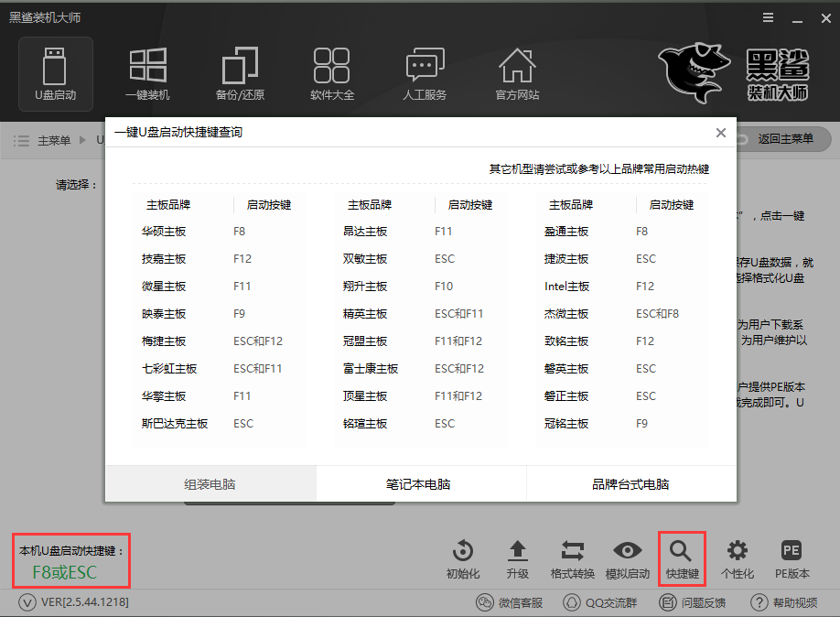Visit the 官方网站 via its icon
The image size is (840, 617).
[x=516, y=73]
